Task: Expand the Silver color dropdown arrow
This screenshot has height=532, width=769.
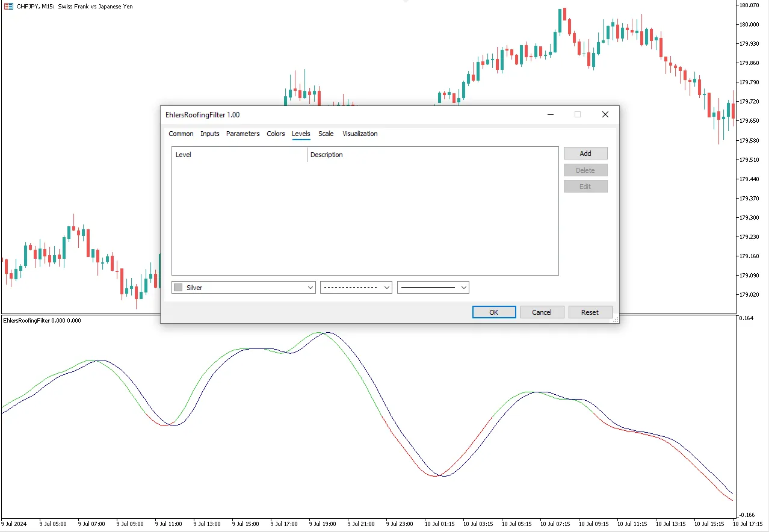Action: (310, 288)
